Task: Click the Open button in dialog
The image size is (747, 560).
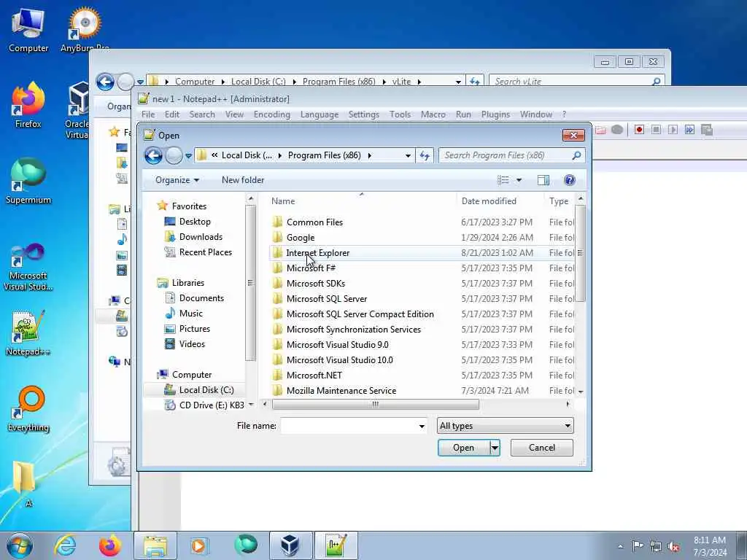Action: click(463, 448)
